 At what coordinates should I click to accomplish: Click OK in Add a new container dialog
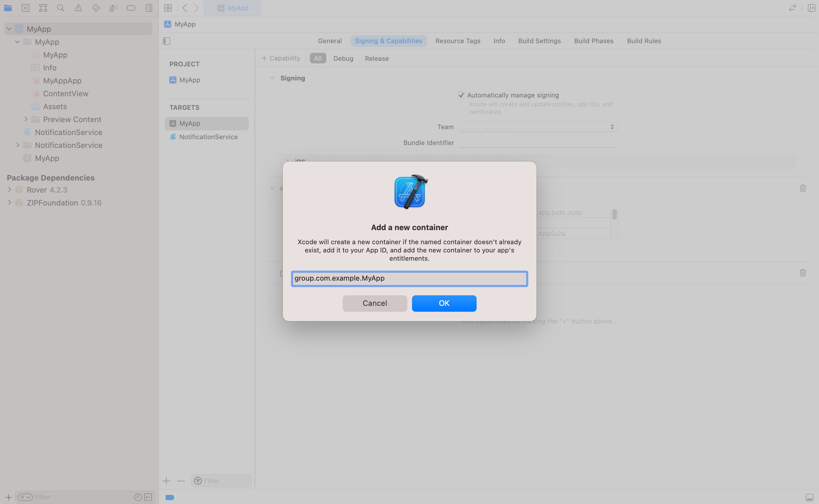tap(444, 303)
